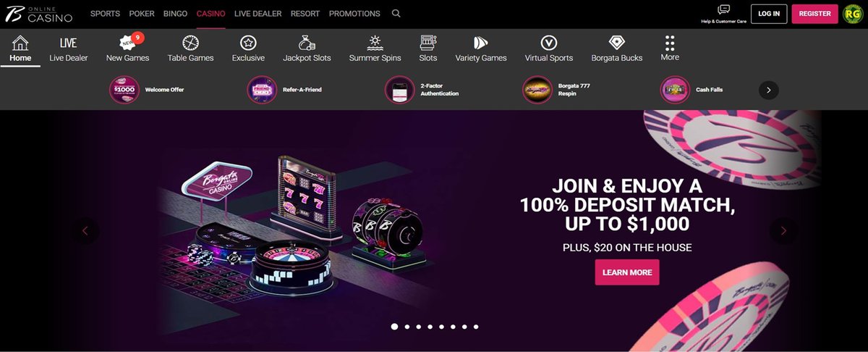This screenshot has width=868, height=352.
Task: Open the search magnifier icon
Action: tap(396, 14)
